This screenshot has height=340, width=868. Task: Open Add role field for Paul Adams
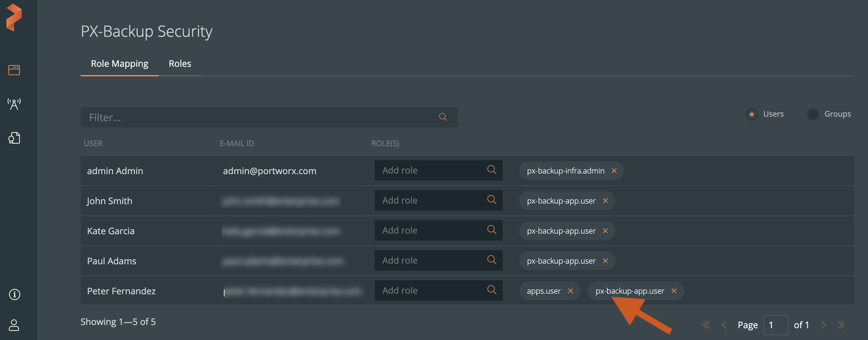click(429, 260)
